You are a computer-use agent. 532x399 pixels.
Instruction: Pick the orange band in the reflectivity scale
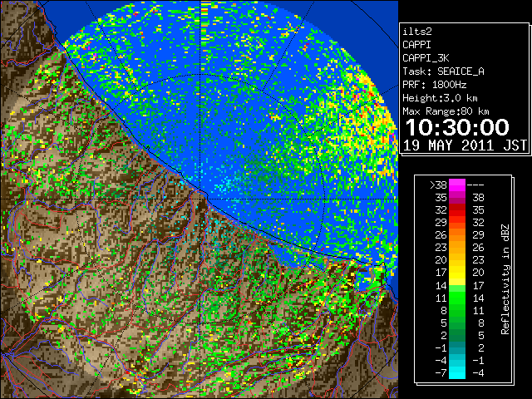(457, 235)
